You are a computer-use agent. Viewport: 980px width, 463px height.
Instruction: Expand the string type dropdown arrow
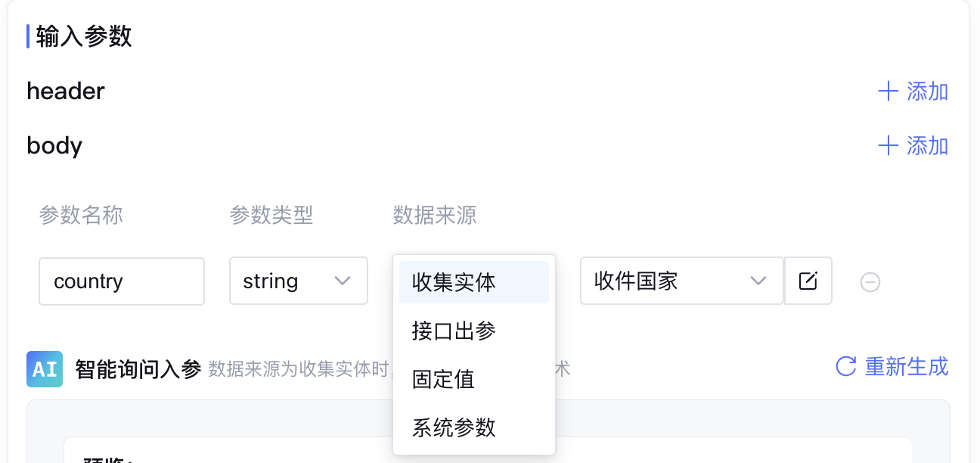343,281
